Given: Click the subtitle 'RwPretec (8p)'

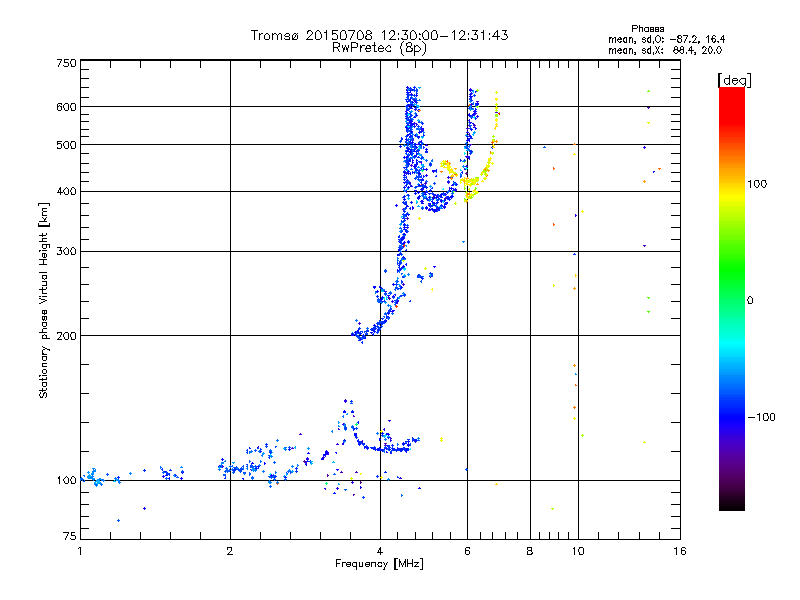Looking at the screenshot, I should [379, 48].
